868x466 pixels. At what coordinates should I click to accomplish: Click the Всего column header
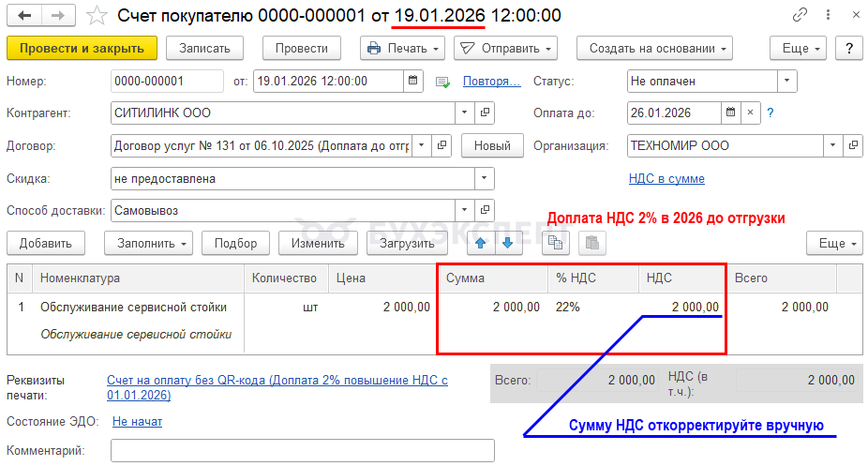click(781, 278)
